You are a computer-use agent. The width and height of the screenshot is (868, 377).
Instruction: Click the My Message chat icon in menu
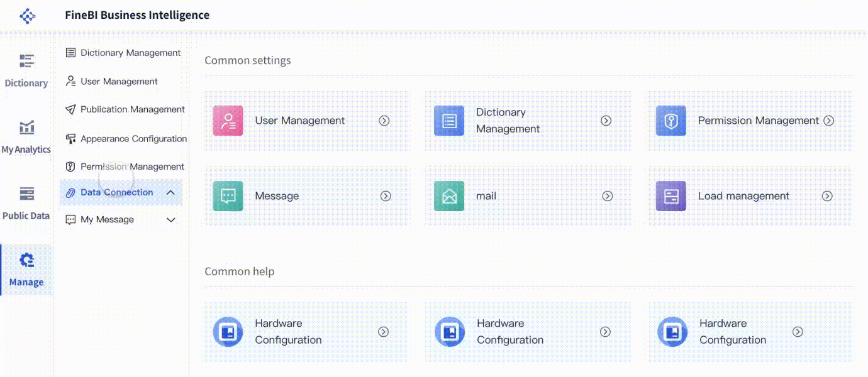coord(70,219)
